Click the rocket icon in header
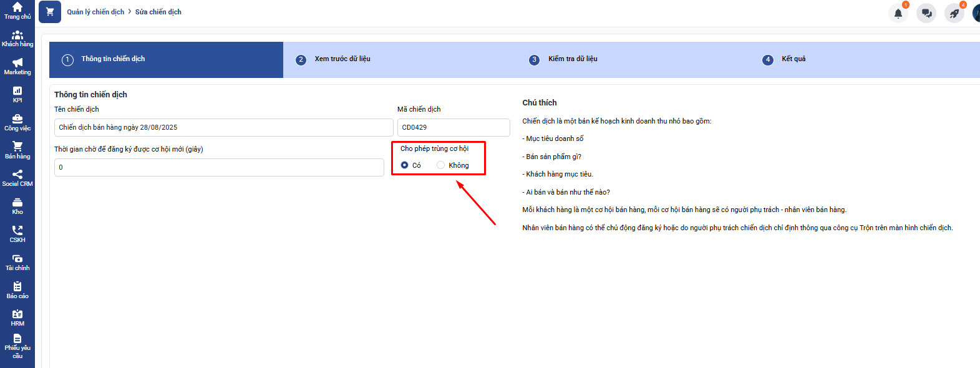Viewport: 980px width, 368px height. coord(954,13)
